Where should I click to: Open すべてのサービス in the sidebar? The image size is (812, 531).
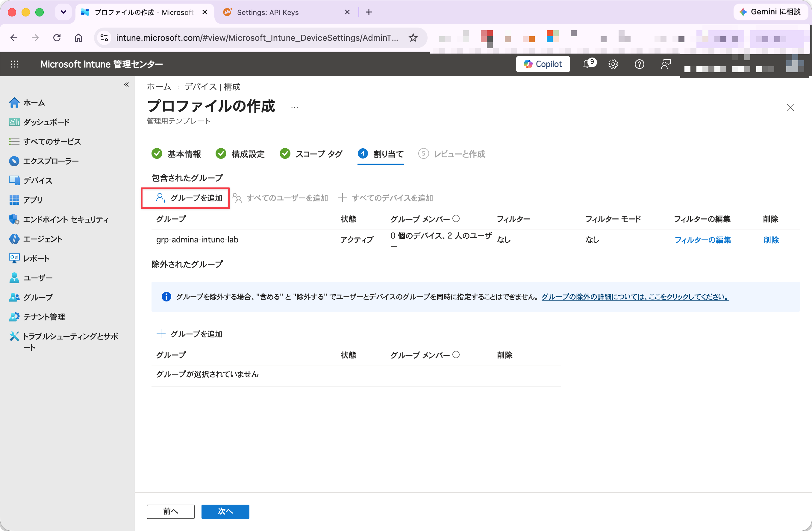pos(45,141)
